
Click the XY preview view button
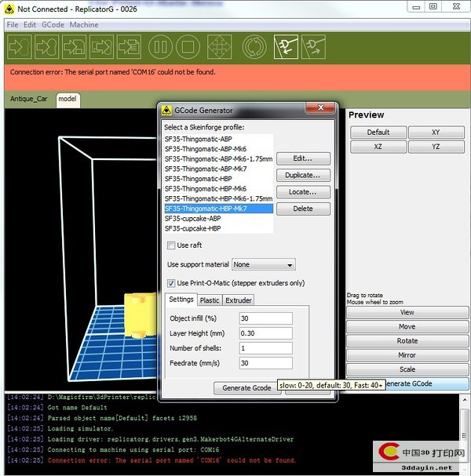coord(436,133)
